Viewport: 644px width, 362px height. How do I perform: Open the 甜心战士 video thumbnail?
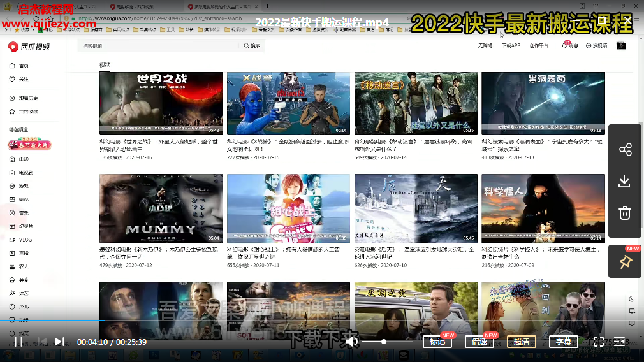click(288, 208)
